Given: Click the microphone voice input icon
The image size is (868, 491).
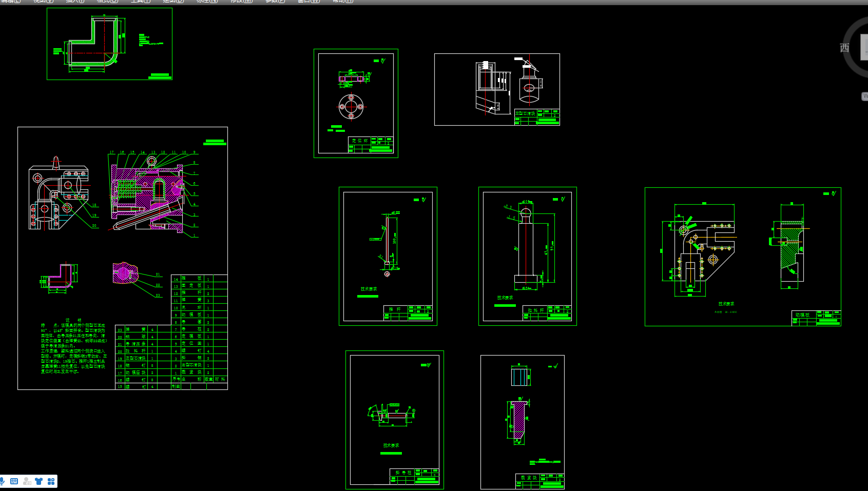Looking at the screenshot, I should click(3, 481).
